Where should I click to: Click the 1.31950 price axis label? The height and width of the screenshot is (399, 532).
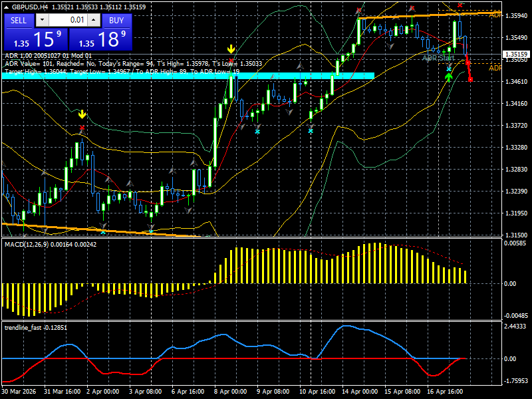(517, 213)
